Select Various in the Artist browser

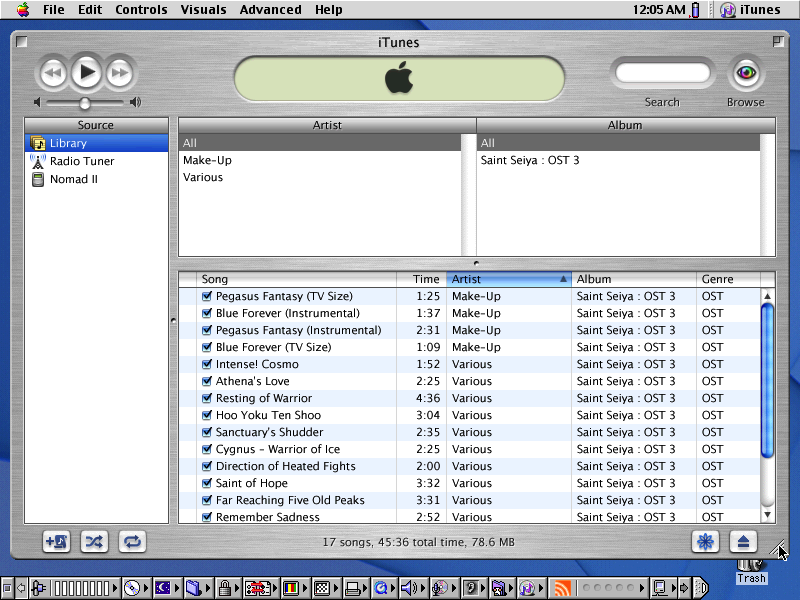(320, 177)
